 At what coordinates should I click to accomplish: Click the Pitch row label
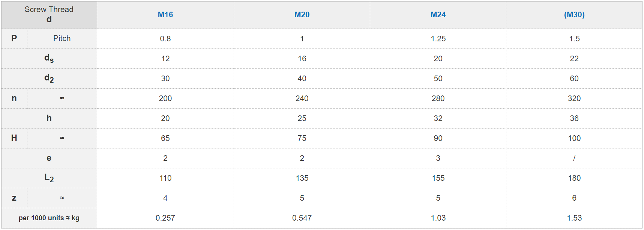(62, 38)
